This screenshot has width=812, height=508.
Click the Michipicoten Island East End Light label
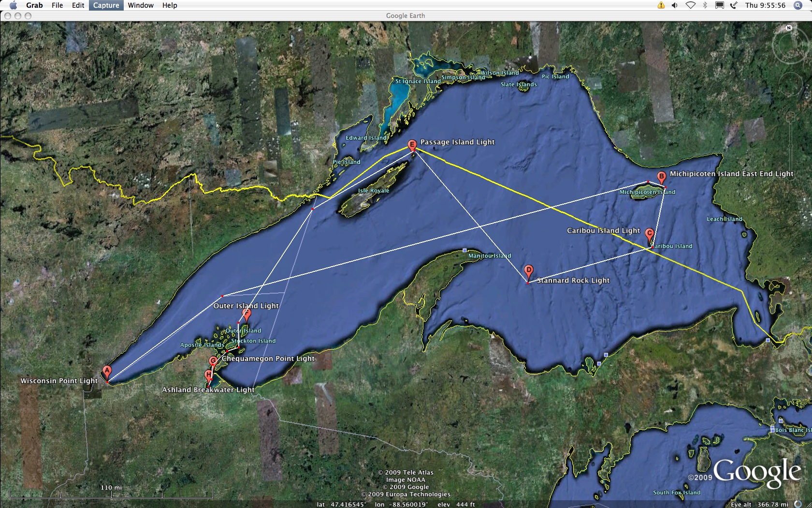tap(731, 174)
